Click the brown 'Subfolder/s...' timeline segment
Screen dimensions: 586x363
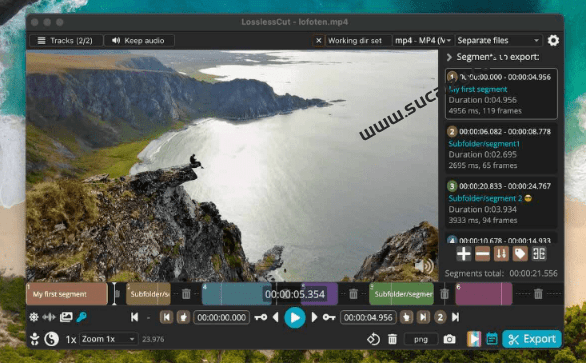pyautogui.click(x=148, y=294)
